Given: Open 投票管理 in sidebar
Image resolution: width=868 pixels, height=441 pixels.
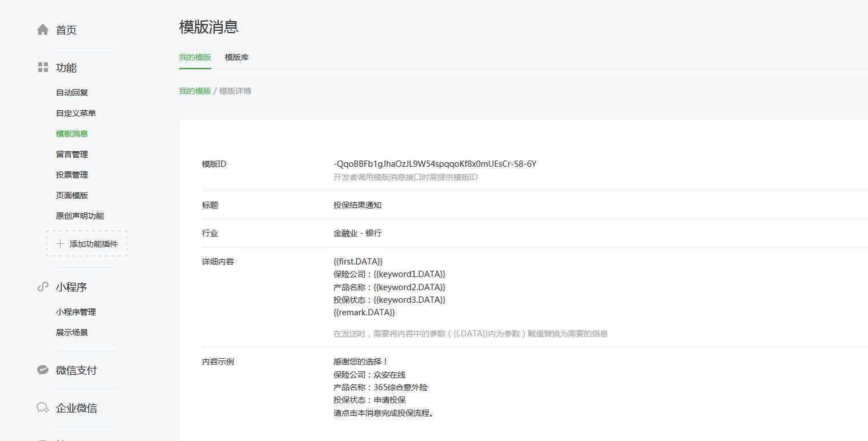Looking at the screenshot, I should [x=72, y=175].
